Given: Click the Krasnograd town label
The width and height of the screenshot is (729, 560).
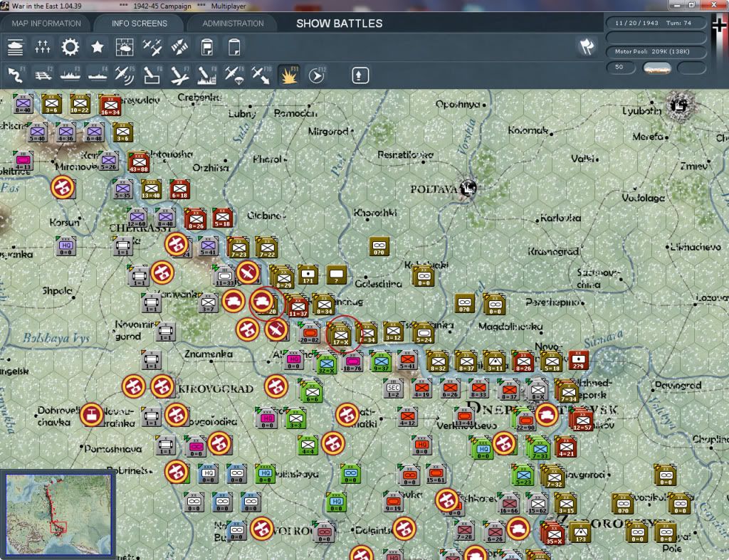Looking at the screenshot, I should (x=553, y=251).
